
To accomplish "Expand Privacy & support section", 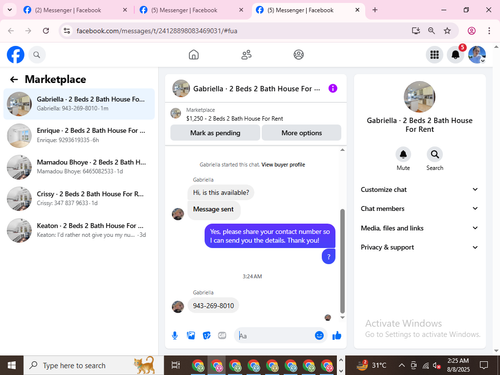I will tap(419, 247).
